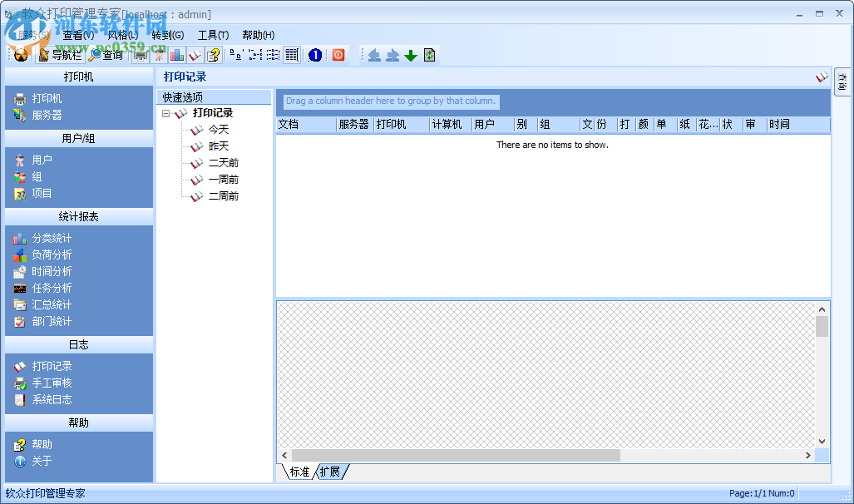Switch to large icons view

click(236, 55)
